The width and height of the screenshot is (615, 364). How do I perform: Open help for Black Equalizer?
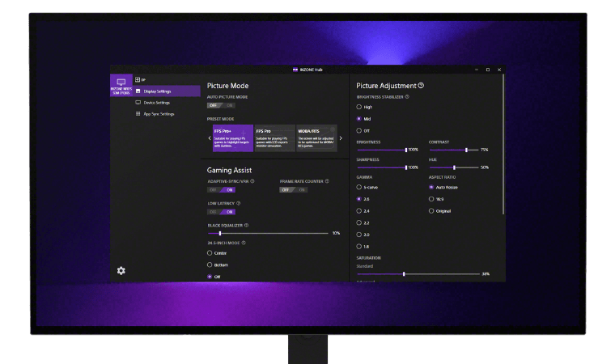tap(246, 226)
